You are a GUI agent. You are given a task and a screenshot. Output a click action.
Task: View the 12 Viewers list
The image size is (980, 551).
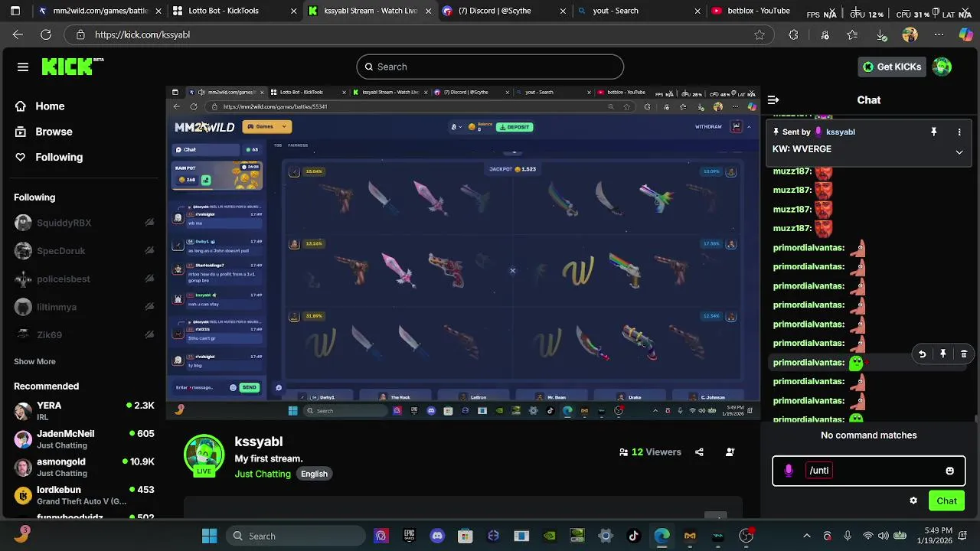[x=650, y=452]
